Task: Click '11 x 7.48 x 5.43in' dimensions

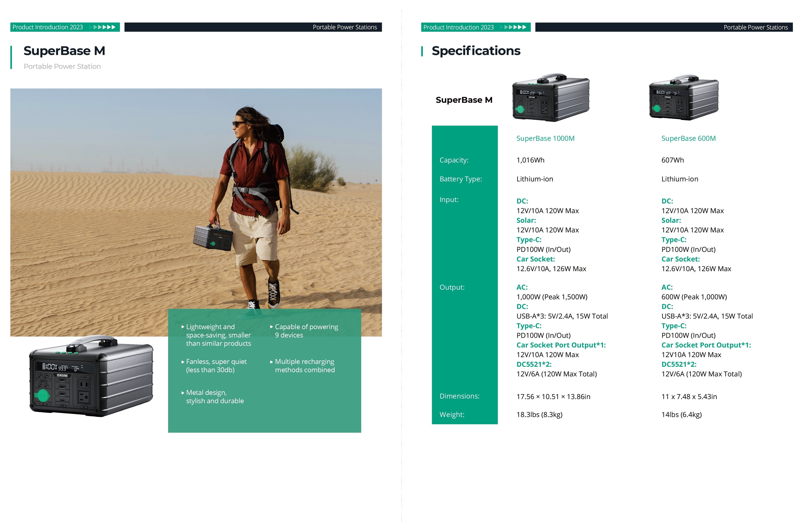Action: [x=689, y=397]
